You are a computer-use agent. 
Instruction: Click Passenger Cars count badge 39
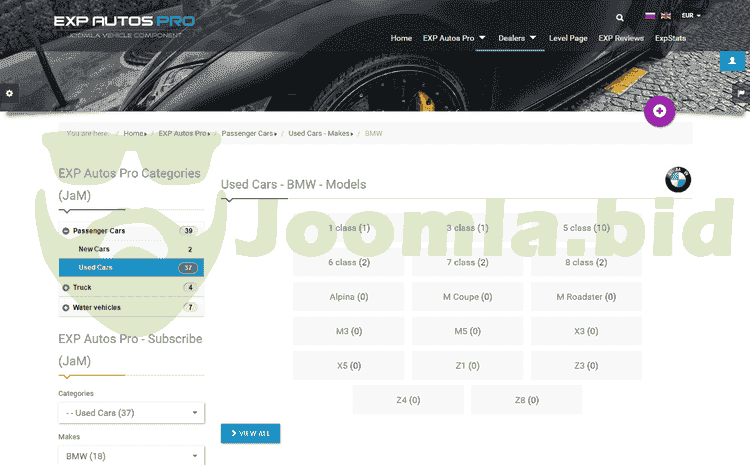click(188, 231)
